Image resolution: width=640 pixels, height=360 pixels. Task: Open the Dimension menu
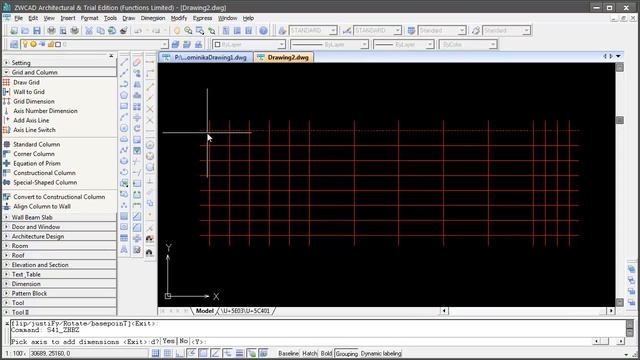pos(153,18)
